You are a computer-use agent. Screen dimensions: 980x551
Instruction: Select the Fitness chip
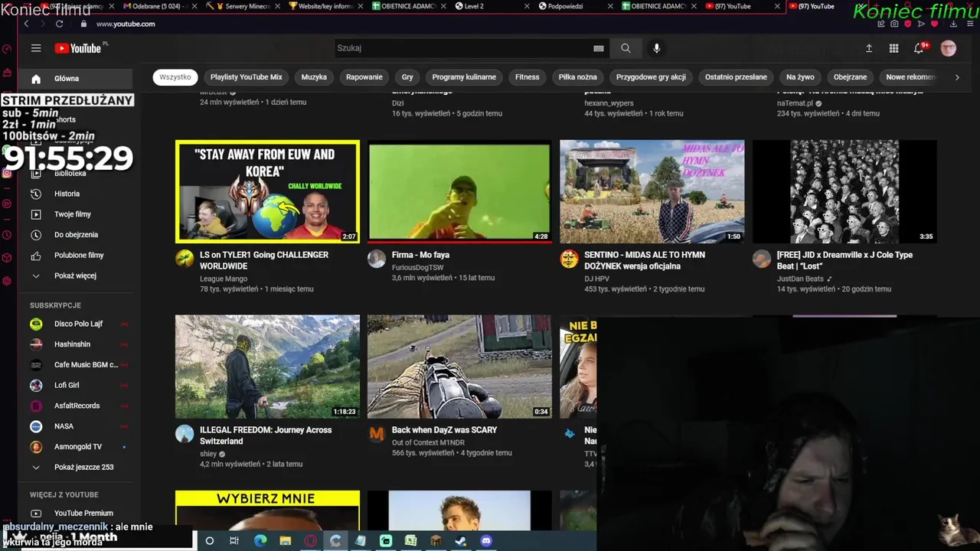click(x=528, y=77)
